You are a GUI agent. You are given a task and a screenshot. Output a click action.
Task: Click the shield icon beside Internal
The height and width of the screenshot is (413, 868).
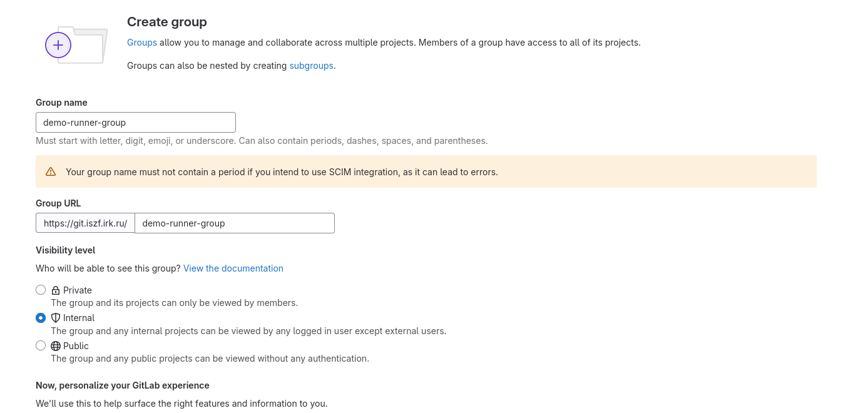(56, 318)
